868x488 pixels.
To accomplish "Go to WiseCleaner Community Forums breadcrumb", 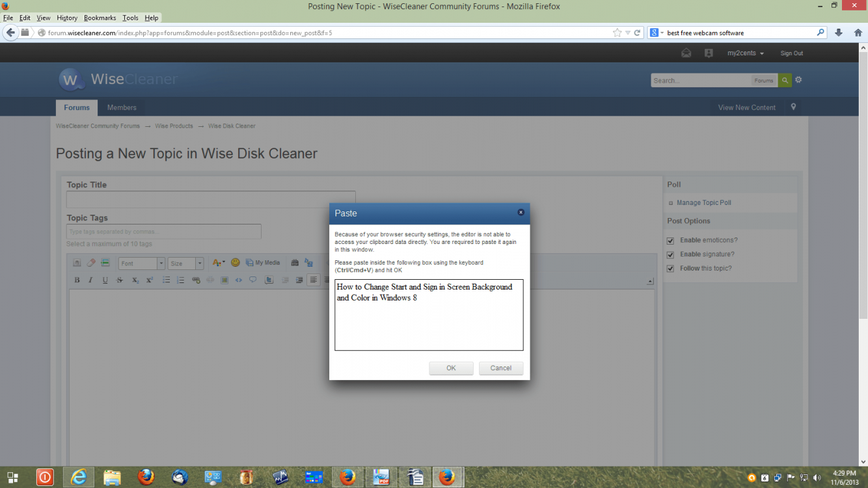I will 98,126.
